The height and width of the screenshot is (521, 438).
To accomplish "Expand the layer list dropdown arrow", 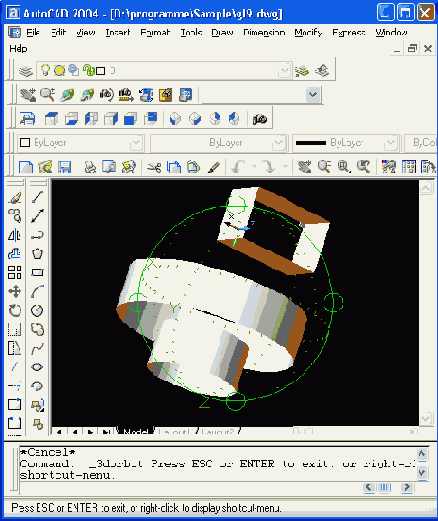I will 284,70.
